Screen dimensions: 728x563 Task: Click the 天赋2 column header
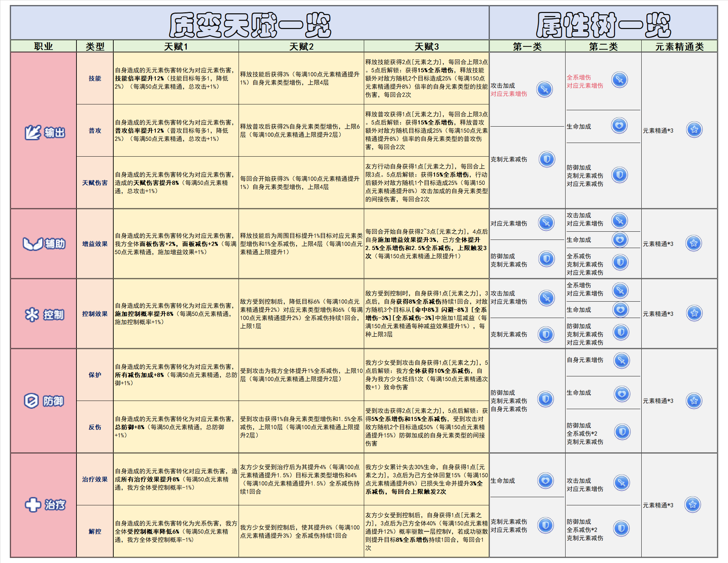click(x=301, y=46)
